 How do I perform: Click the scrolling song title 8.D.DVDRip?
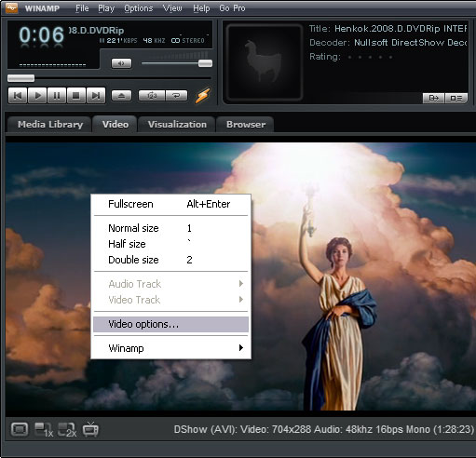click(x=96, y=31)
